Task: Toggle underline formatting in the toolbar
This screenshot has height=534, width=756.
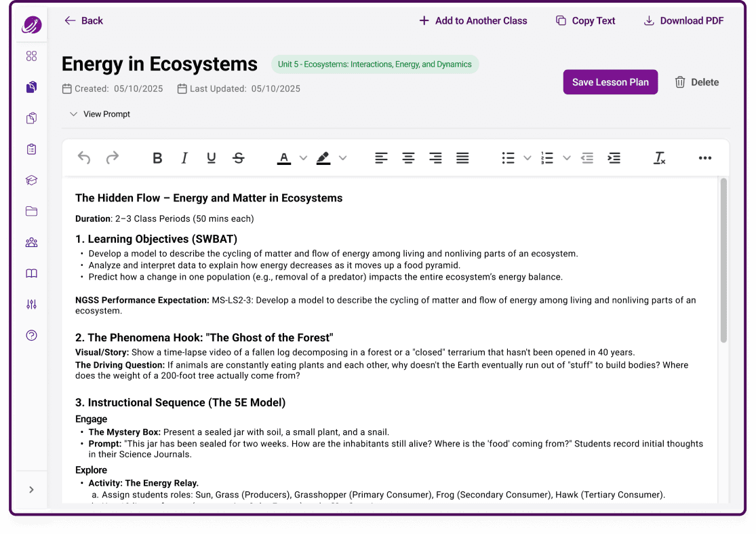Action: (x=212, y=157)
